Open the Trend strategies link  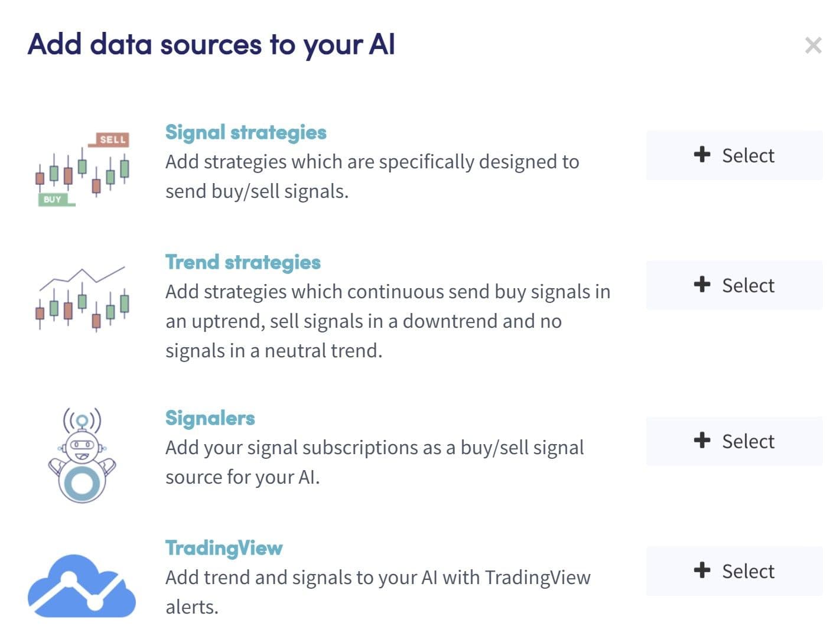click(x=243, y=262)
